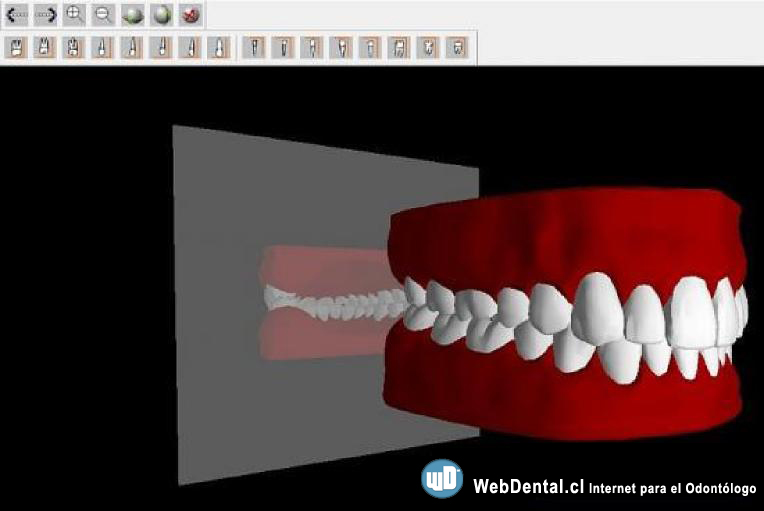
Task: Pick the first tooth icon after the separator
Action: (255, 47)
